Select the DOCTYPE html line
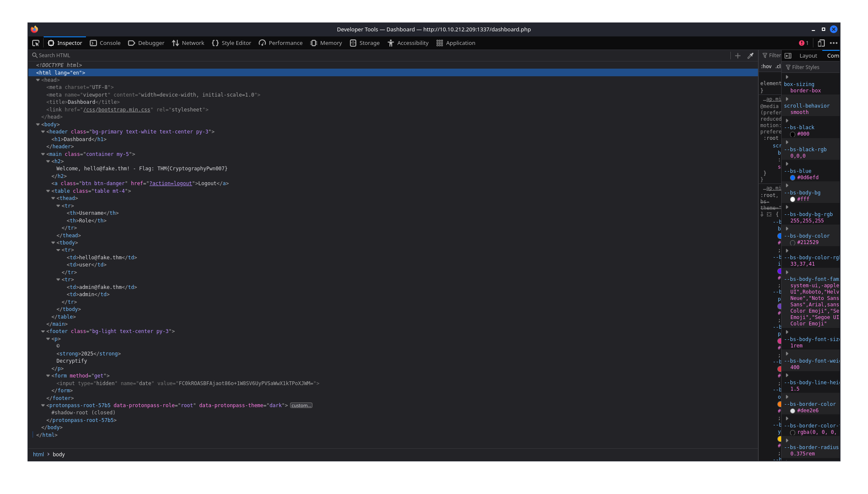 coord(59,65)
